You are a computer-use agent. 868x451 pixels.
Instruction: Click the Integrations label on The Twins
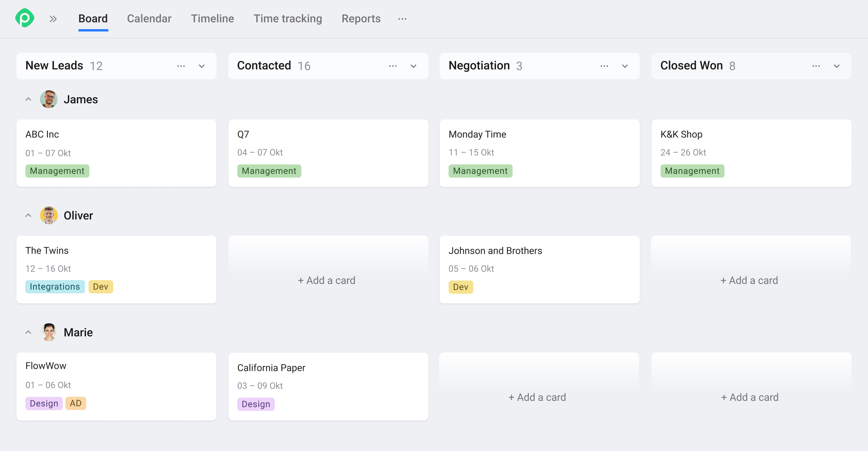(x=55, y=287)
